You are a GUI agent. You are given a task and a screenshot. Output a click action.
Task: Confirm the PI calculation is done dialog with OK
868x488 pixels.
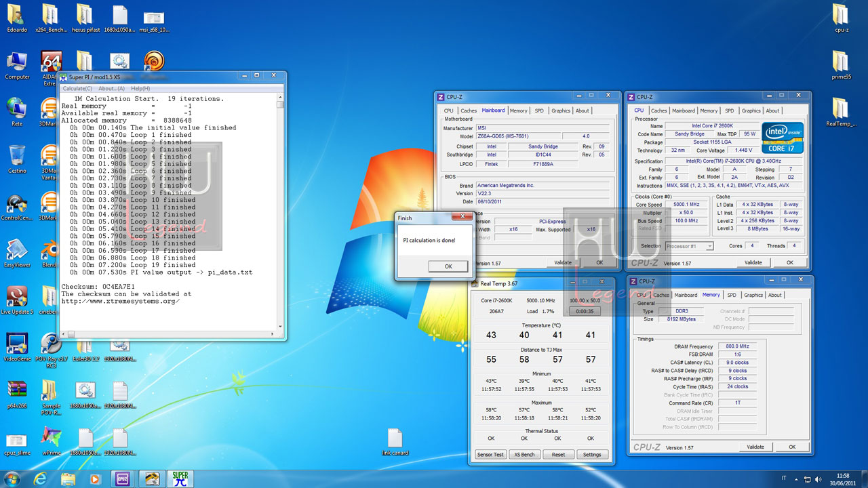(448, 266)
